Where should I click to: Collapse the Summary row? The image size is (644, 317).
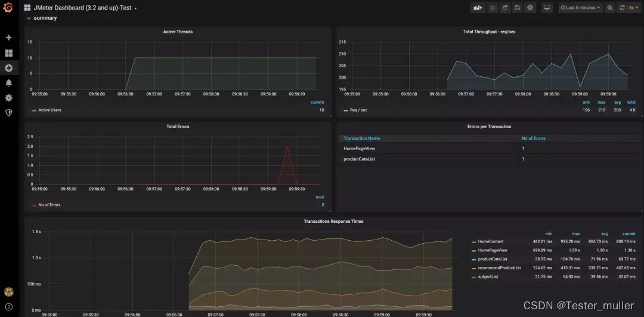coord(42,18)
